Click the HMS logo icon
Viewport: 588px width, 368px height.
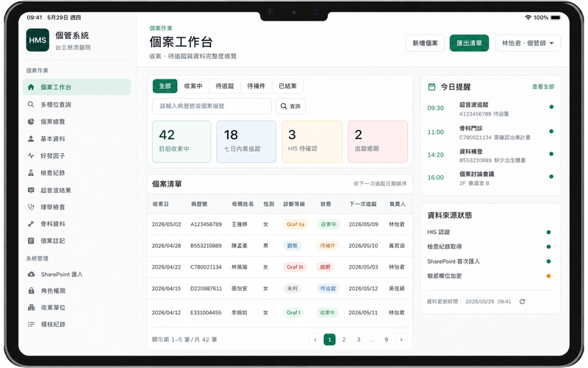(37, 40)
